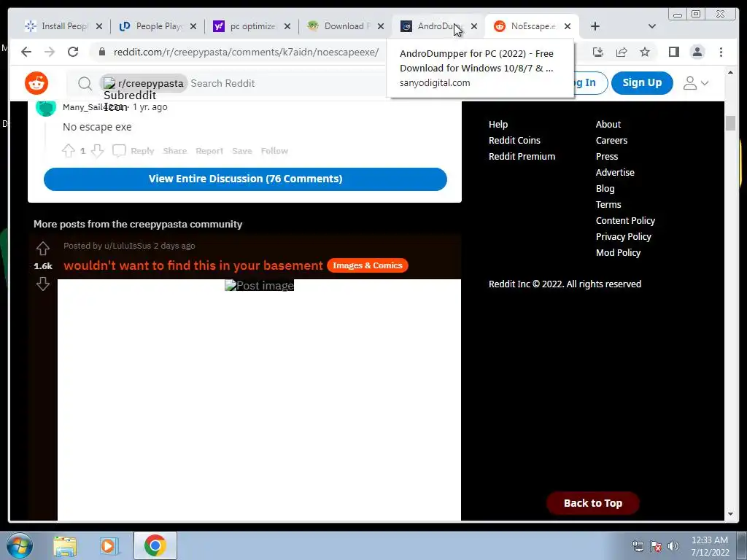747x560 pixels.
Task: Reload the page with the refresh icon
Action: tap(73, 52)
